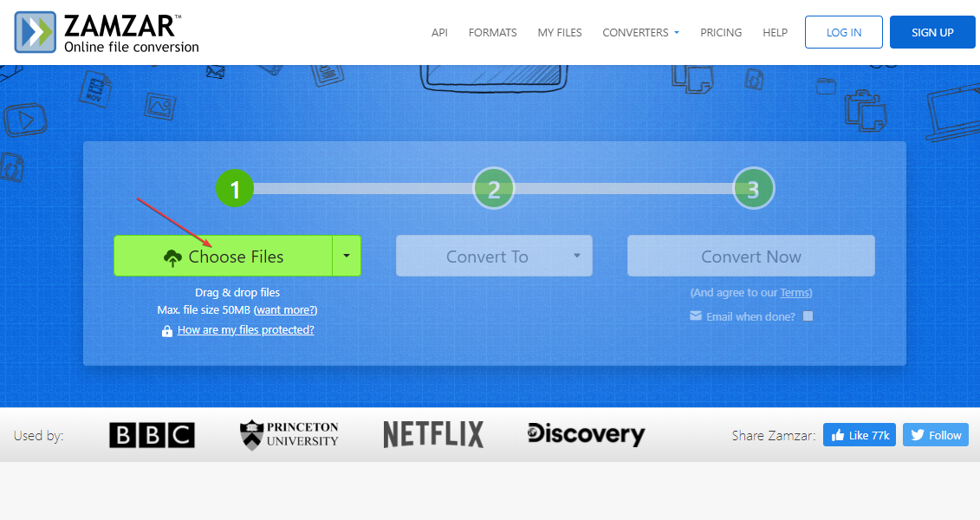Screen dimensions: 980x520
Task: Click the envelope icon beside Email when done
Action: point(696,316)
